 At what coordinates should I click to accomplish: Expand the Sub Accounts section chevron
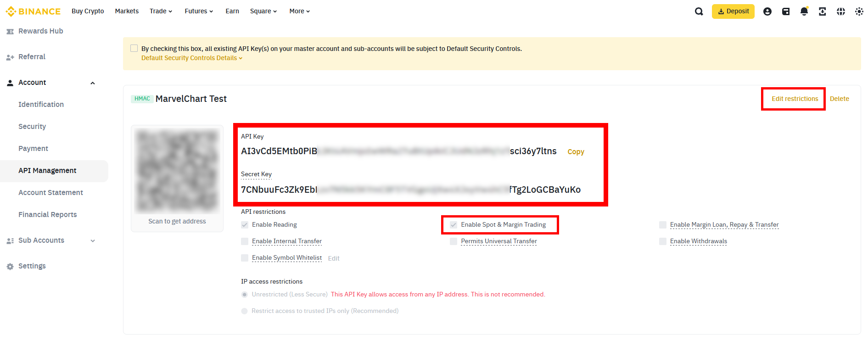[x=93, y=241]
